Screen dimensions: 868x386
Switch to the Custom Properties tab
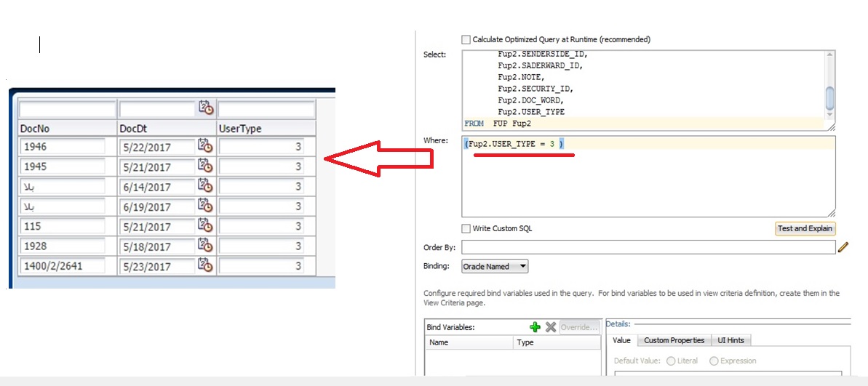coord(674,340)
